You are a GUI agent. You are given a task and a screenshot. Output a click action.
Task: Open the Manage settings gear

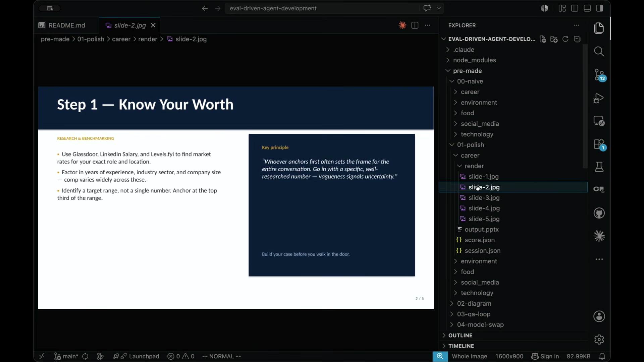coord(599,340)
